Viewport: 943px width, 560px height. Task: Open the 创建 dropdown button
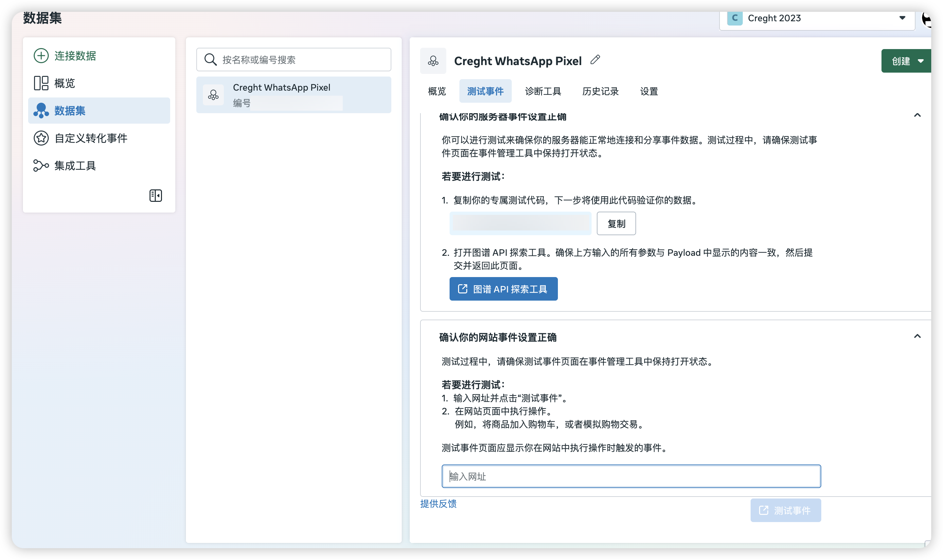906,61
